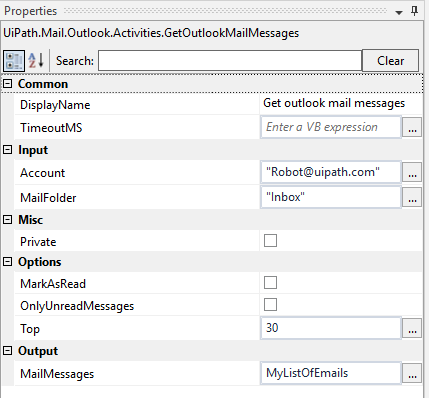Sort properties alphabetically with A-Z icon
This screenshot has height=398, width=429.
(x=36, y=60)
